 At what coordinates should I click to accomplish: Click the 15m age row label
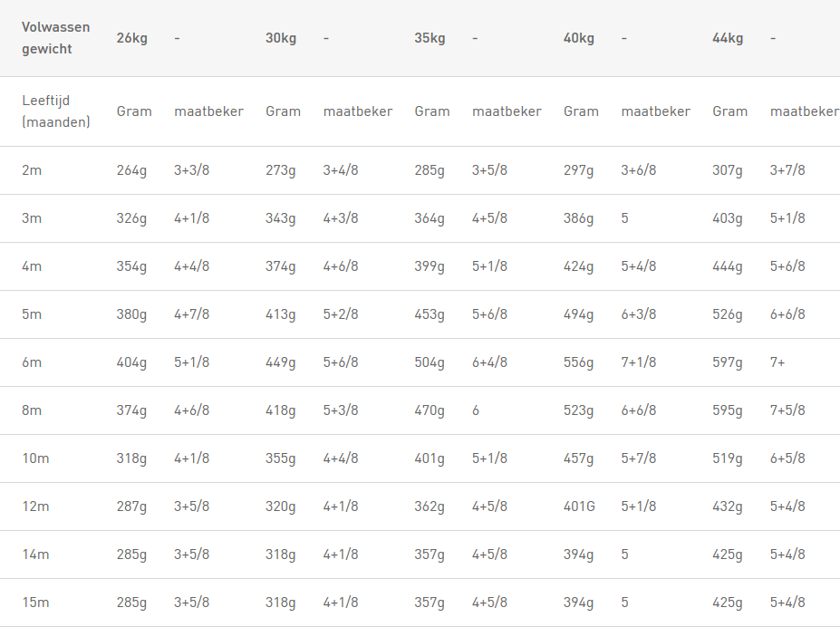35,603
